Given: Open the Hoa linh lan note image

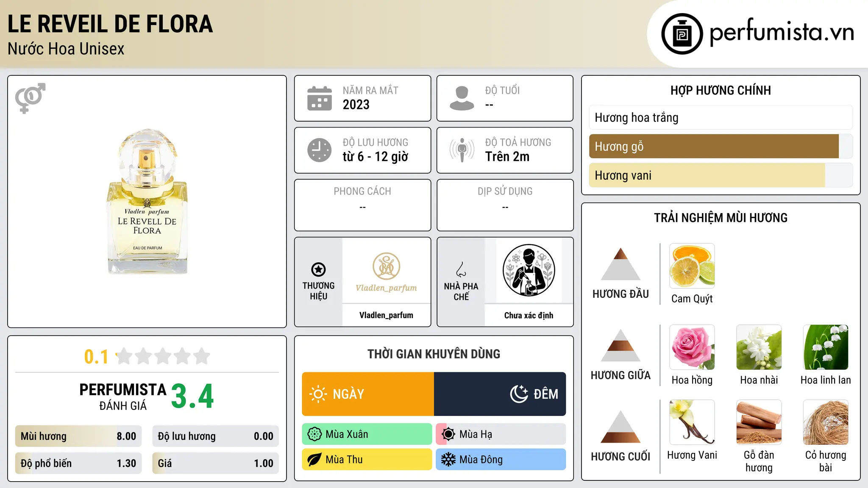Looking at the screenshot, I should [826, 347].
